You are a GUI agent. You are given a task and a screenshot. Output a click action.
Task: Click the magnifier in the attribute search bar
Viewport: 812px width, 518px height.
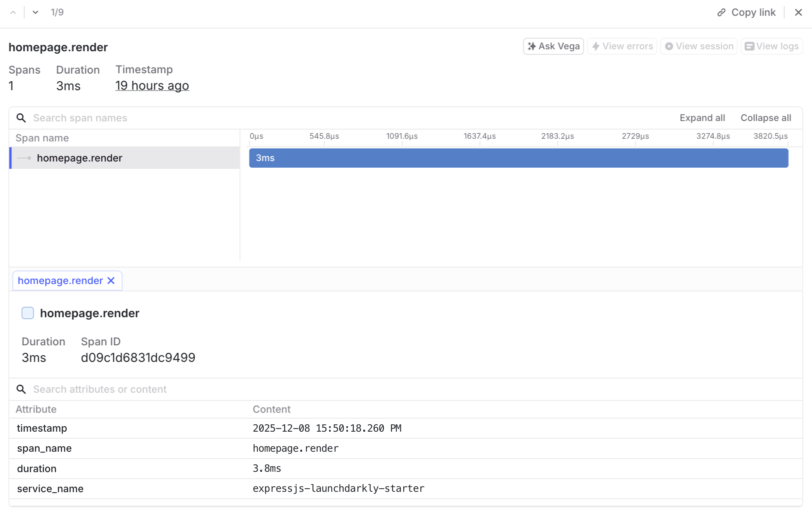tap(22, 389)
